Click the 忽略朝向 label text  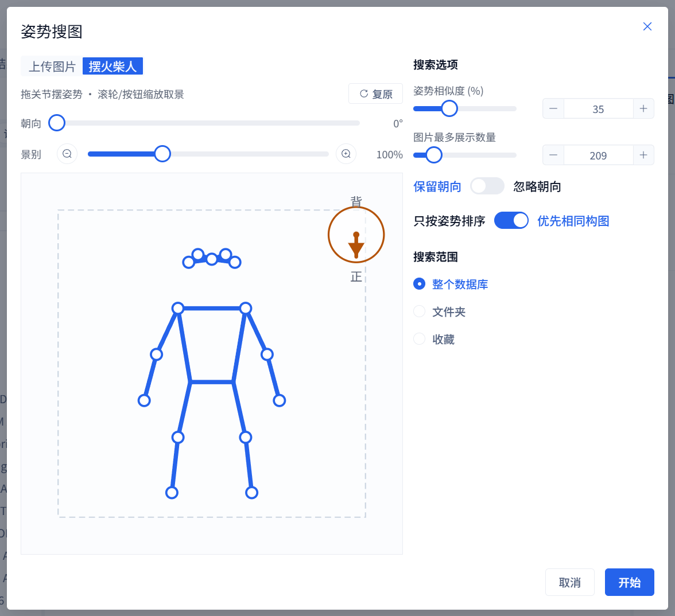537,187
